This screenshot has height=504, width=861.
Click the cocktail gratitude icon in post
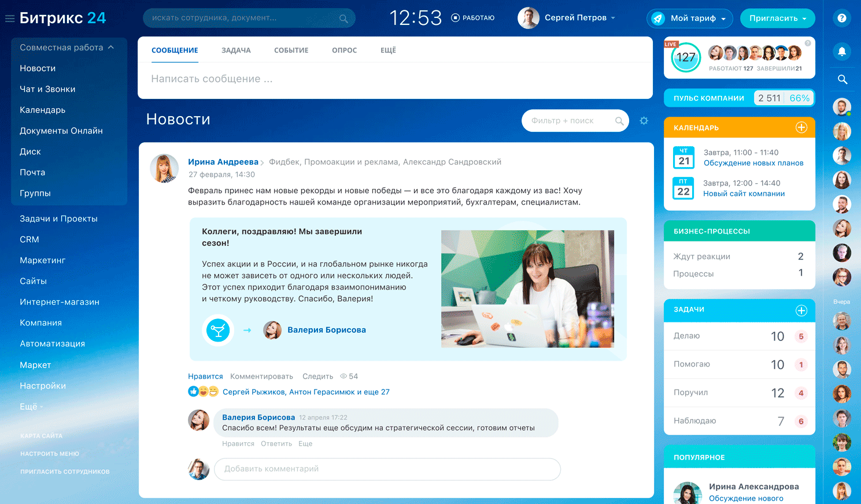218,331
